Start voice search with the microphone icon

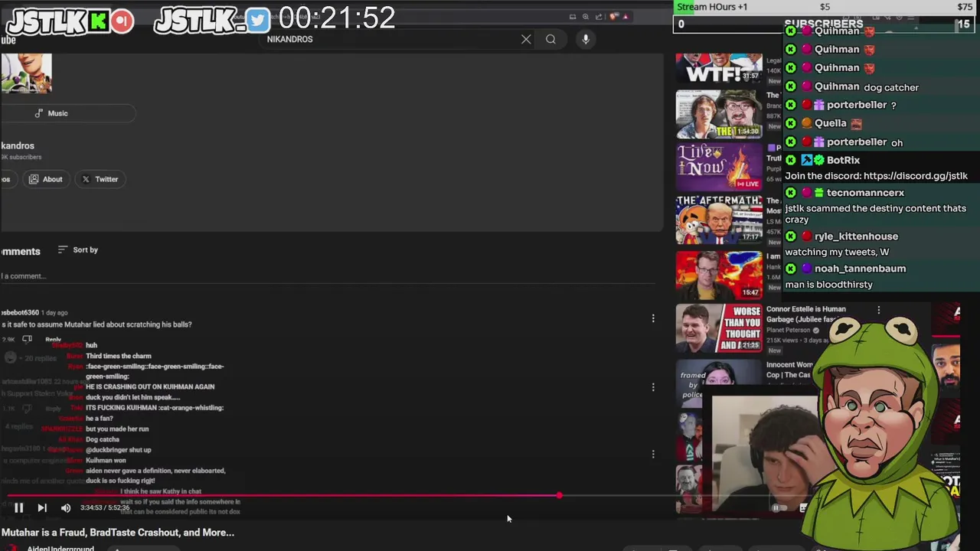(x=586, y=39)
